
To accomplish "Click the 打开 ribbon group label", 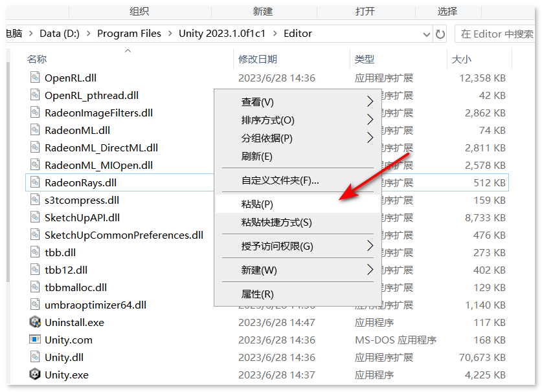I will pos(365,12).
